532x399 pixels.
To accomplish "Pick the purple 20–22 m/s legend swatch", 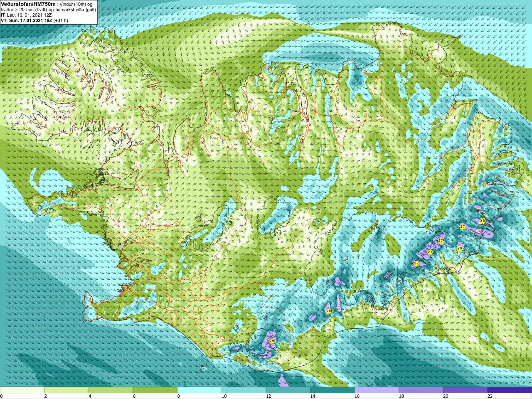I will (x=465, y=390).
